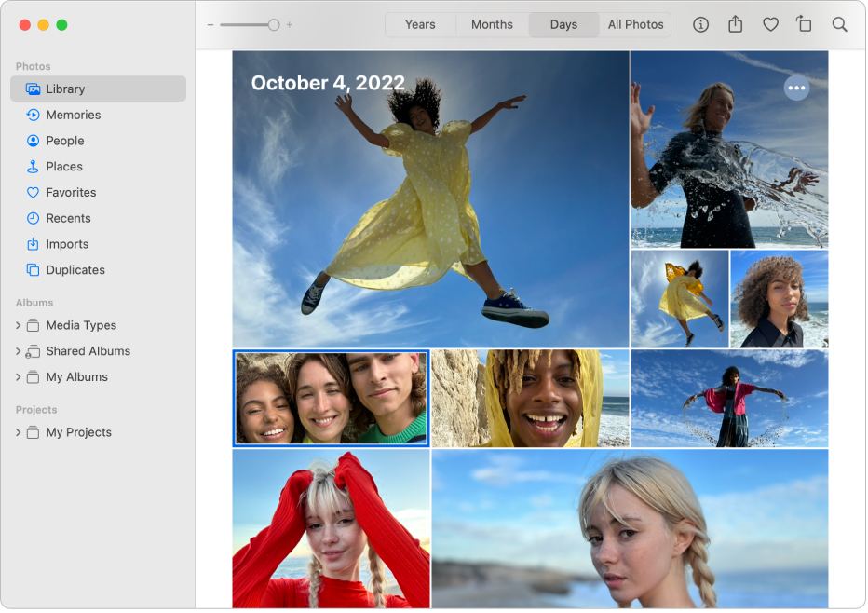Click the Duplicates sidebar icon
Image resolution: width=868 pixels, height=613 pixels.
(x=34, y=270)
